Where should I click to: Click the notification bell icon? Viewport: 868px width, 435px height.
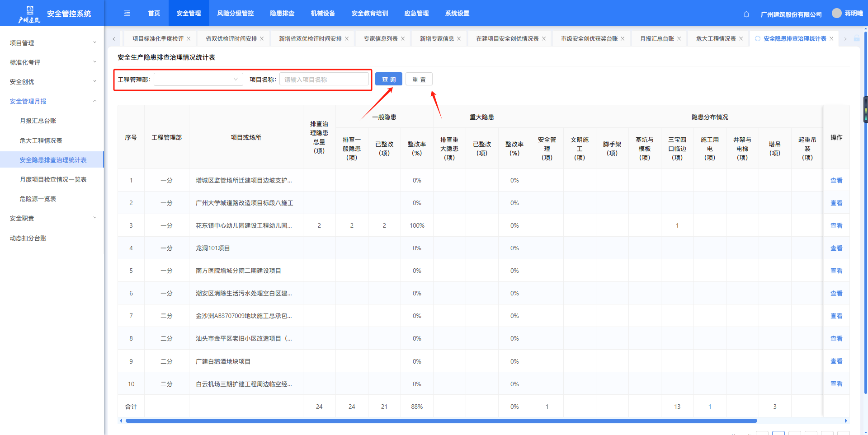(746, 14)
